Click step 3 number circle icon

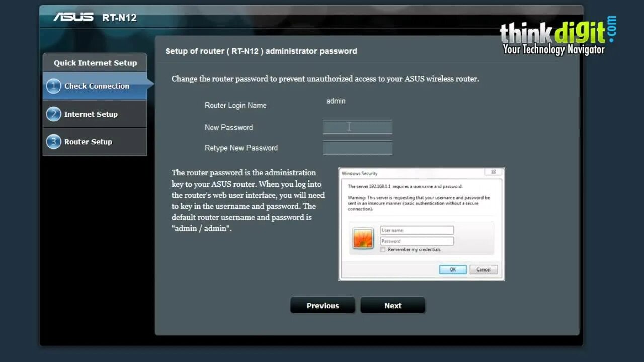pos(53,141)
